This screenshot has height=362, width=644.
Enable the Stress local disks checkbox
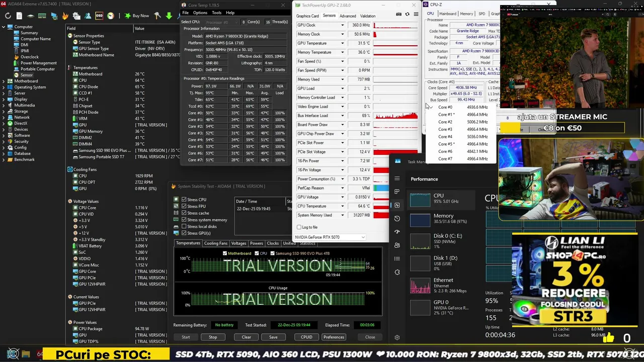point(184,227)
